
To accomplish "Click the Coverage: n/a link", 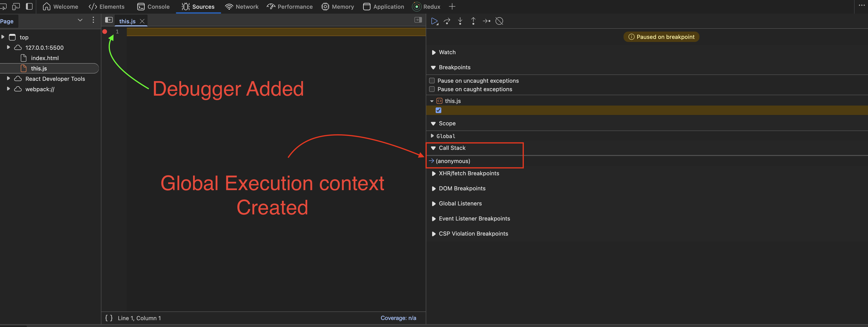I will pos(398,318).
